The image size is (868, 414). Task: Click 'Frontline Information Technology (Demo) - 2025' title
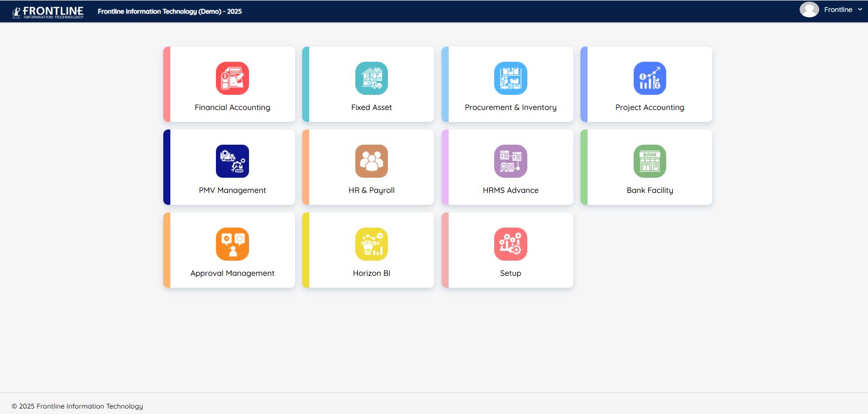coord(170,11)
